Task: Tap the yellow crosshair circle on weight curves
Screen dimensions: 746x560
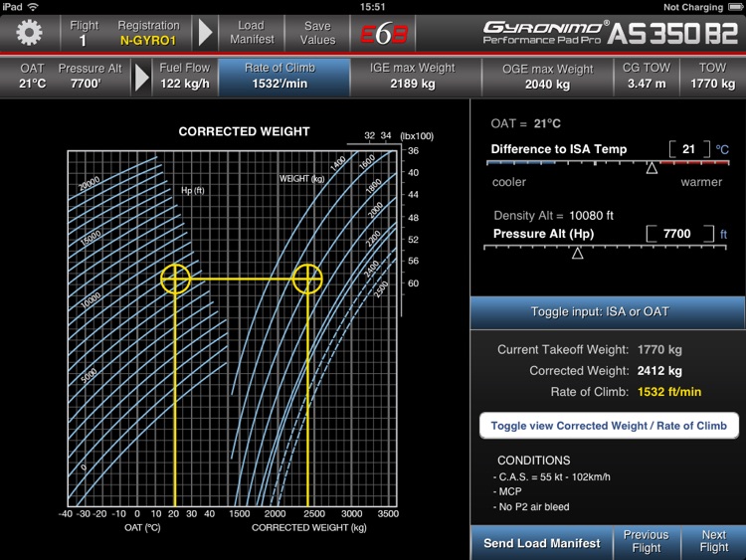Action: click(x=307, y=279)
